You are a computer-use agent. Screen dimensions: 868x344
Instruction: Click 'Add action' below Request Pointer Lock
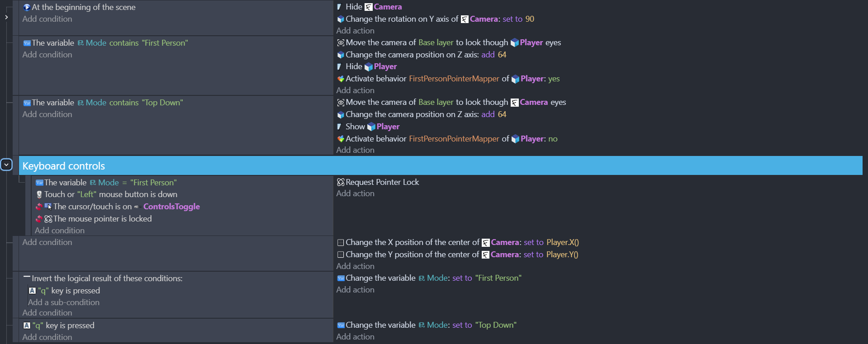click(355, 193)
